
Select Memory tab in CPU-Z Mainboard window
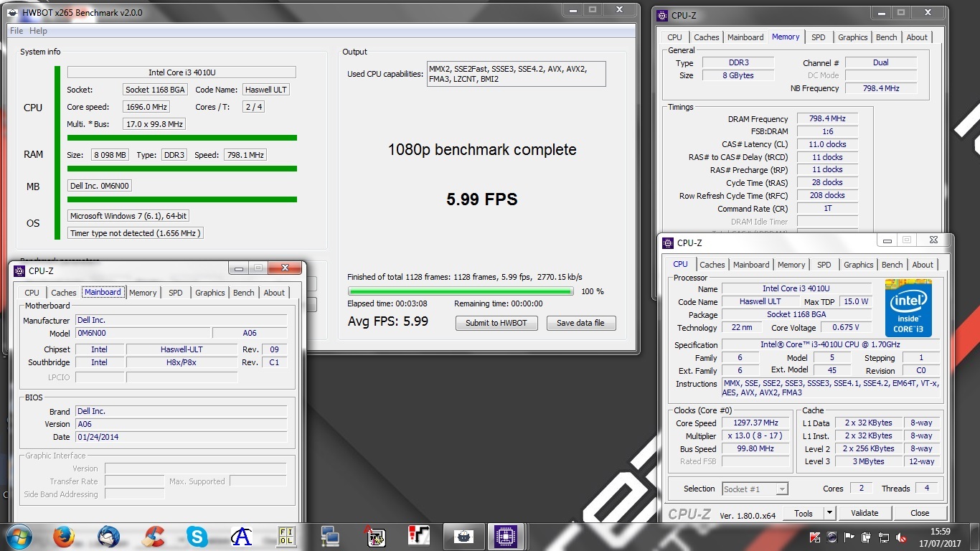point(143,293)
